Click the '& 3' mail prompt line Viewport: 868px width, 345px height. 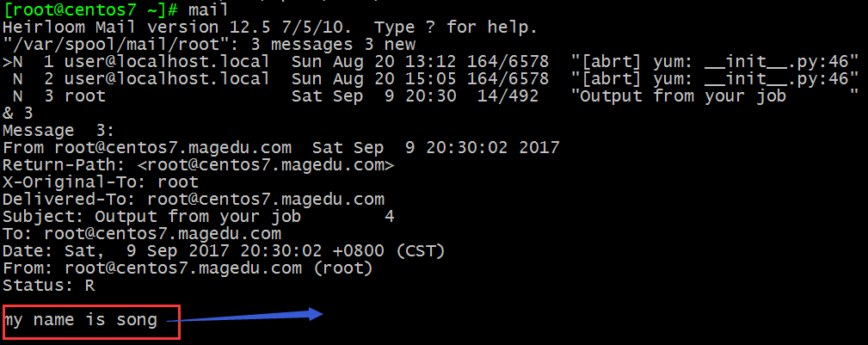click(18, 114)
